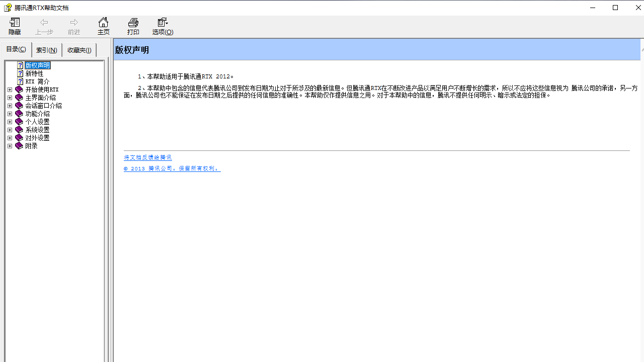Open the 收藏夹(I) tab
The image size is (644, 362).
[78, 50]
